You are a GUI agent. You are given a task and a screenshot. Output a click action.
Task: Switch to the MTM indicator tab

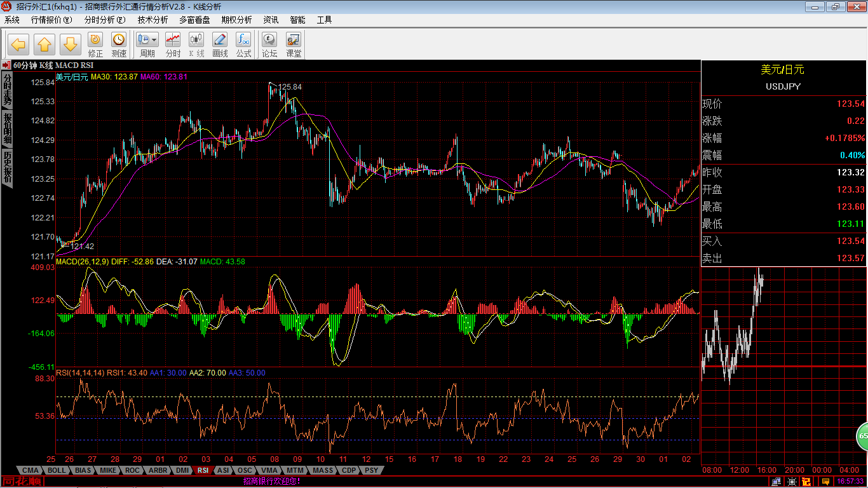pyautogui.click(x=295, y=470)
